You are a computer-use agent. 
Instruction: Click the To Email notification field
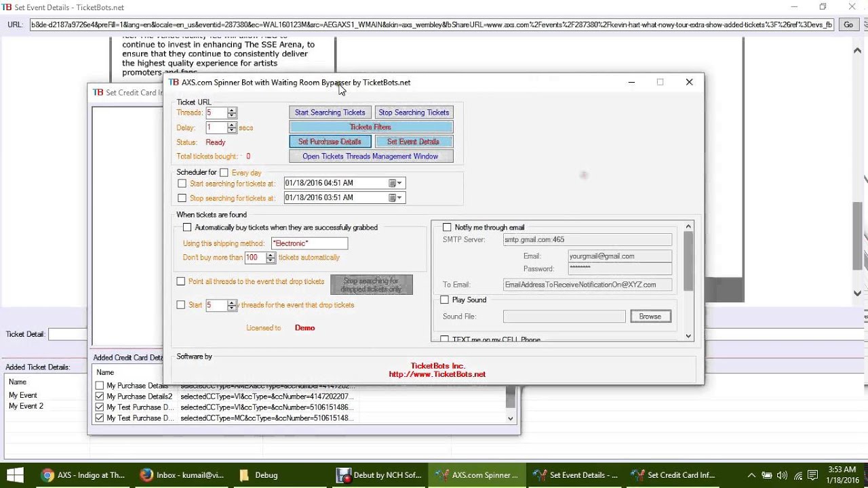pos(587,285)
